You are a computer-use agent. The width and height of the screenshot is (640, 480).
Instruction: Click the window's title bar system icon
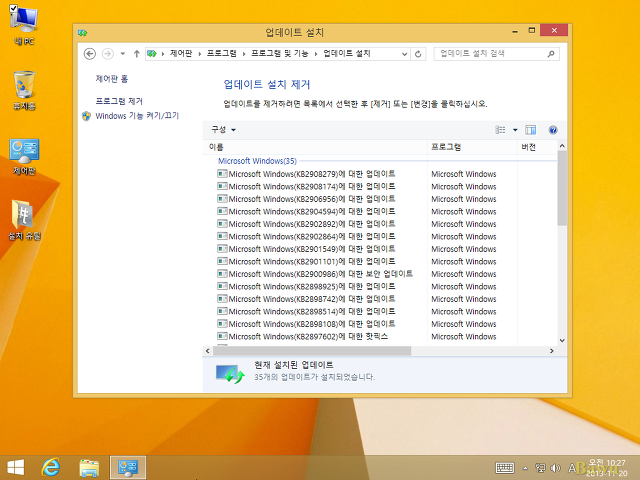82,32
